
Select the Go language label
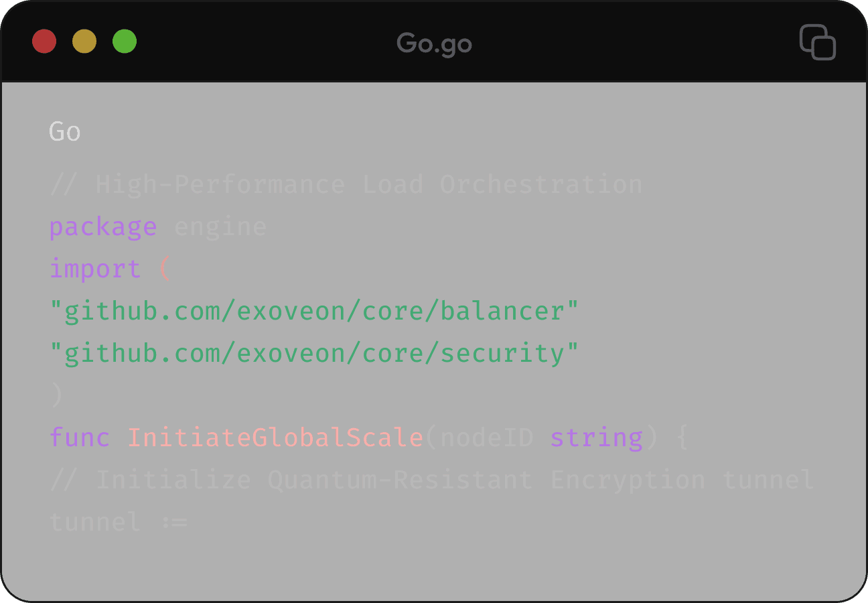[64, 131]
